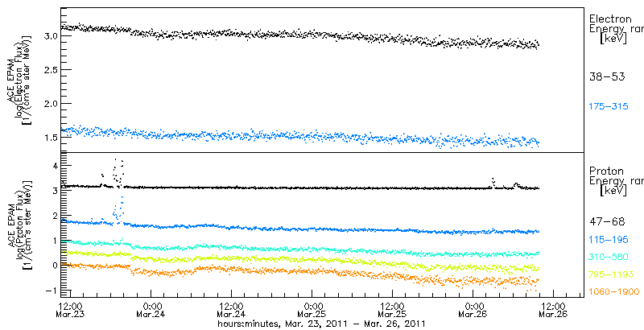This screenshot has height=330, width=644.
Task: Click the 2.5 tick on electron flux axis
Action: 49,69
